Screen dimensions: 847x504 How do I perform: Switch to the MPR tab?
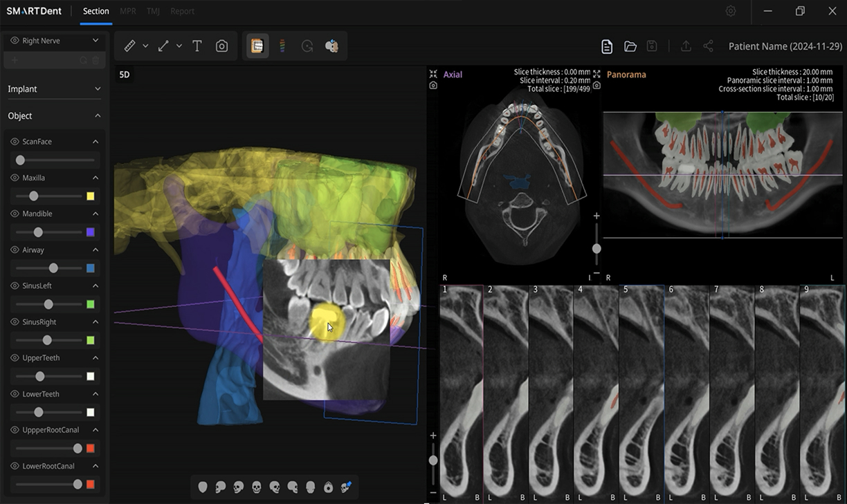128,11
